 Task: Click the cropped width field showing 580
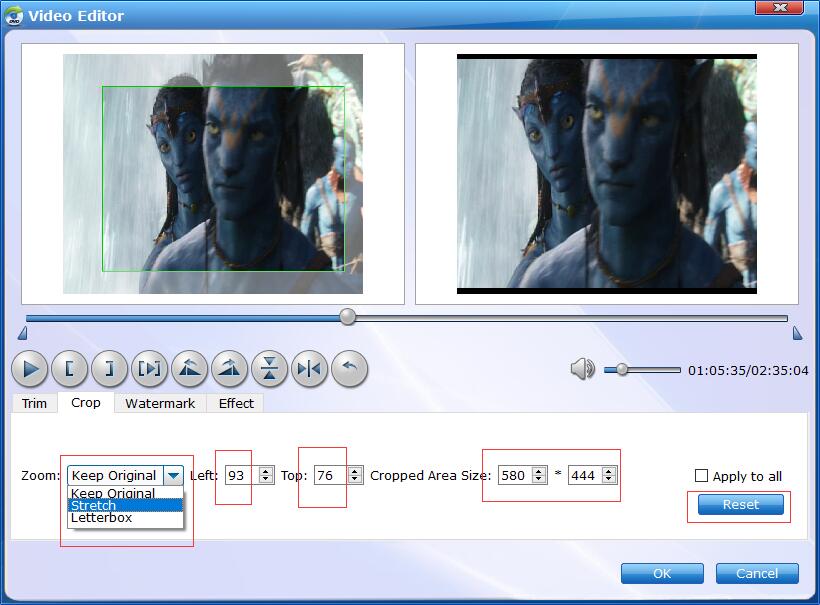click(x=515, y=475)
